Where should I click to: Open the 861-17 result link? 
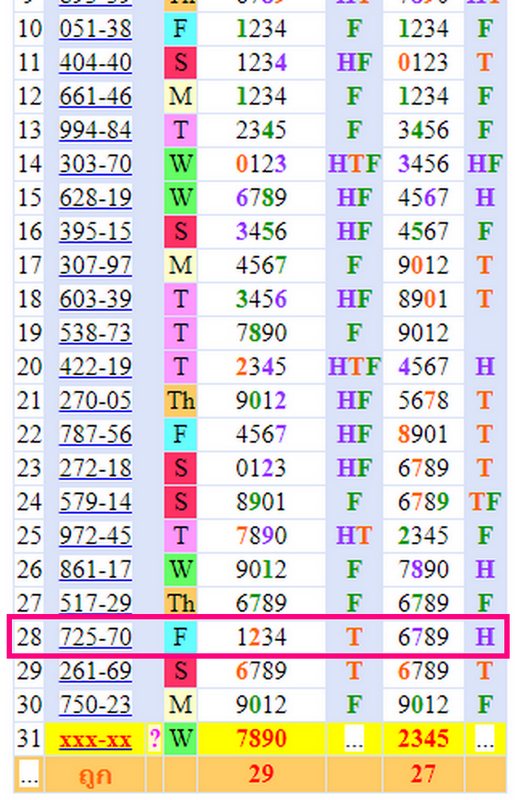(95, 569)
